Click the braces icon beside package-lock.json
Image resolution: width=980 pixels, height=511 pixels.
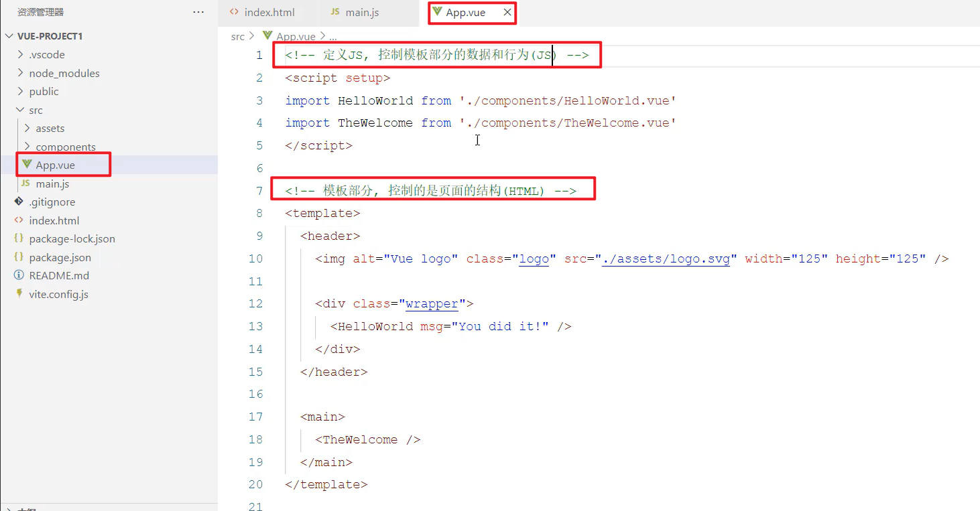pos(19,238)
